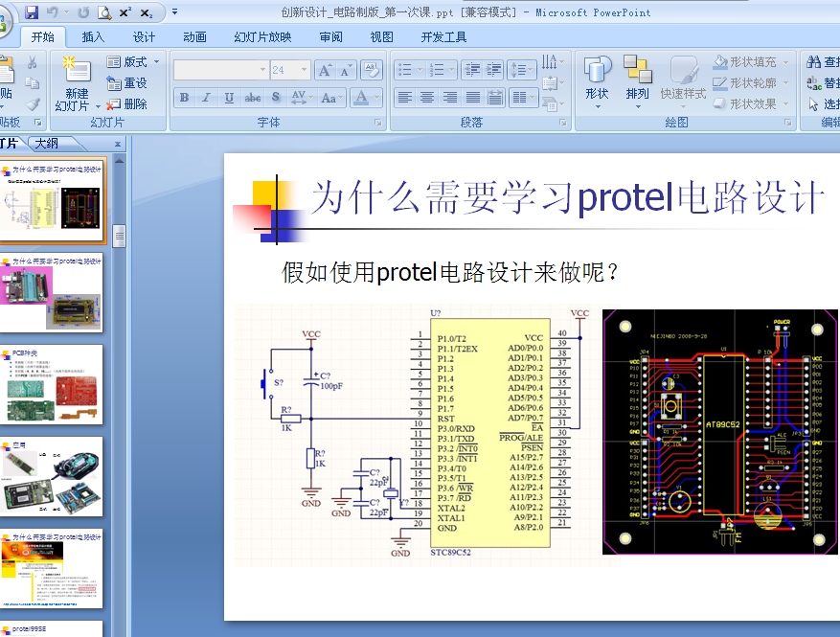The image size is (840, 637).
Task: Copy the selection to the clipboard
Action: pyautogui.click(x=33, y=83)
